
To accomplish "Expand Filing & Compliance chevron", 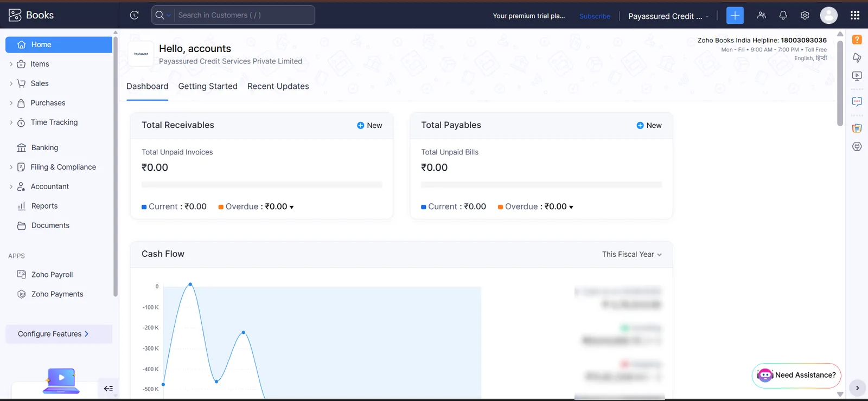I will point(11,167).
